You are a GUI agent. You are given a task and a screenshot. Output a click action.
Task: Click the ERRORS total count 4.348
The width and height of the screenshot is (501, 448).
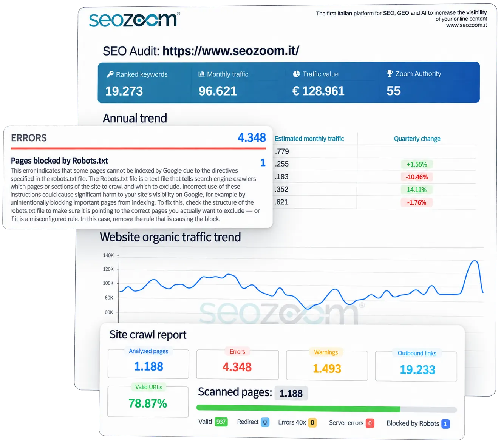tap(252, 137)
